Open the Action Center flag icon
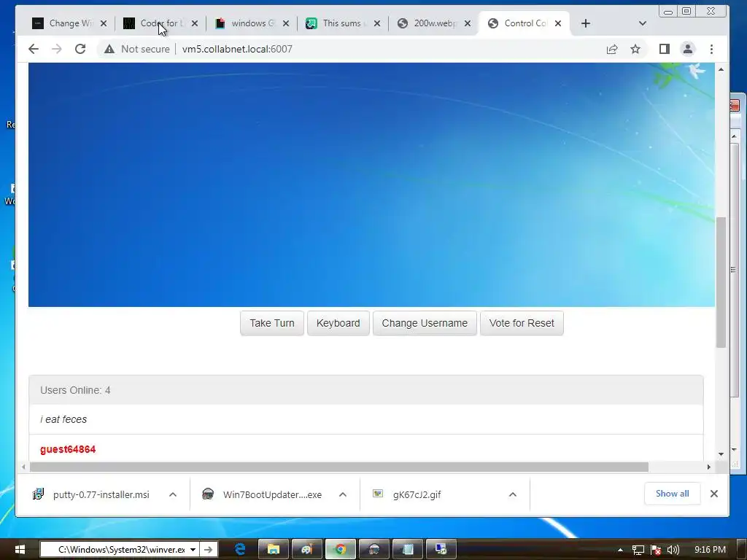The height and width of the screenshot is (560, 747). pos(656,550)
